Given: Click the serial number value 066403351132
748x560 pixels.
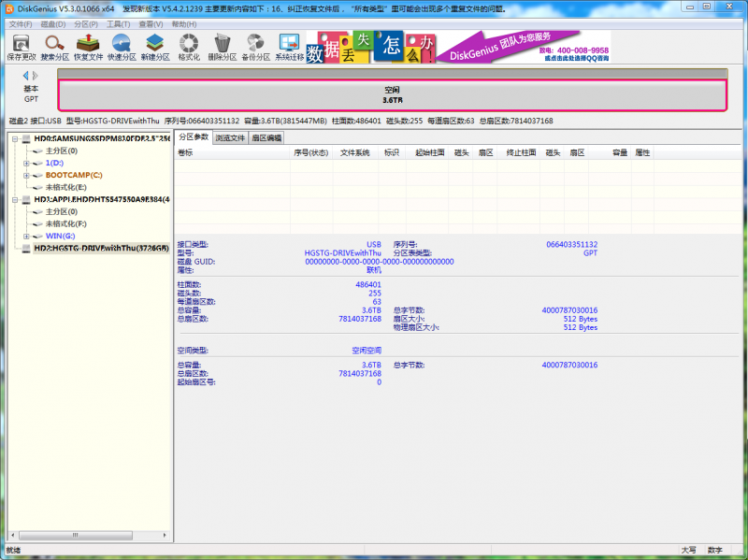Looking at the screenshot, I should (x=571, y=244).
